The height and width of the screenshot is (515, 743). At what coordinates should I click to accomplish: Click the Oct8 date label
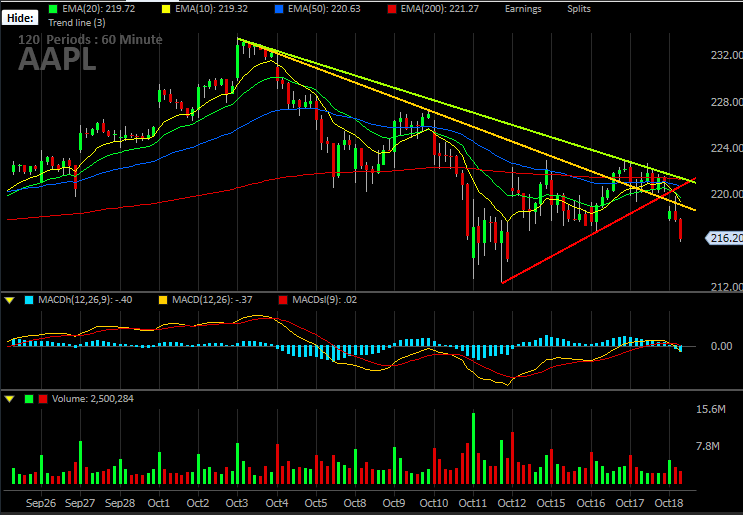[354, 503]
